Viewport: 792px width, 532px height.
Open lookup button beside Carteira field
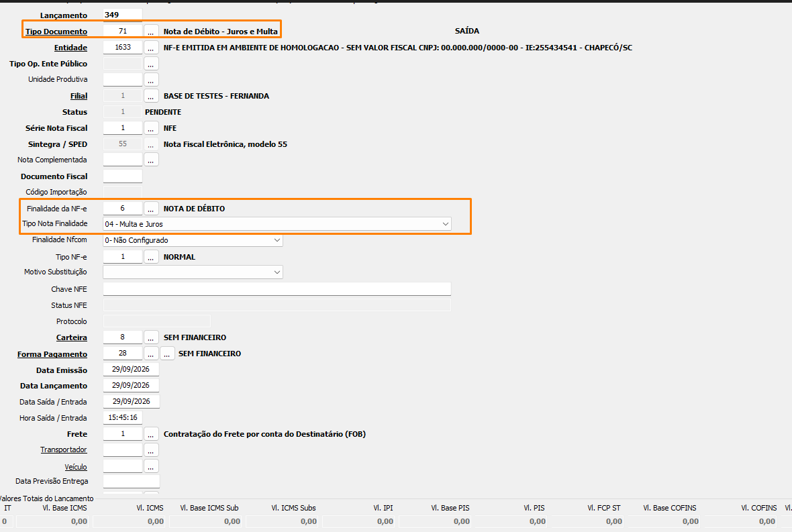coord(151,337)
